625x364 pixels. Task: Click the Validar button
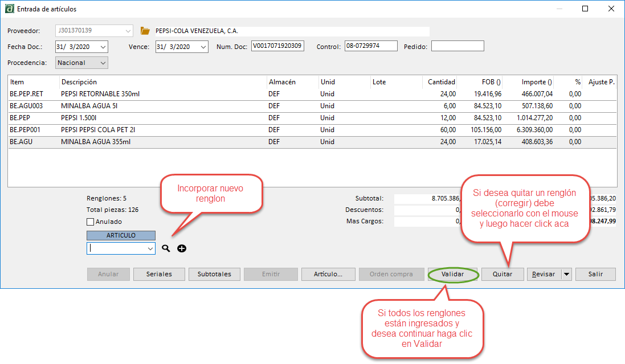coord(453,274)
